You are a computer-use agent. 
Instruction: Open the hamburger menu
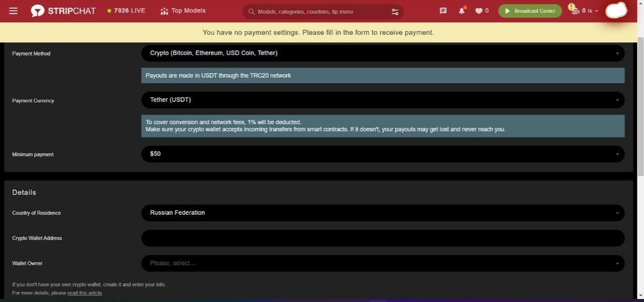click(13, 11)
